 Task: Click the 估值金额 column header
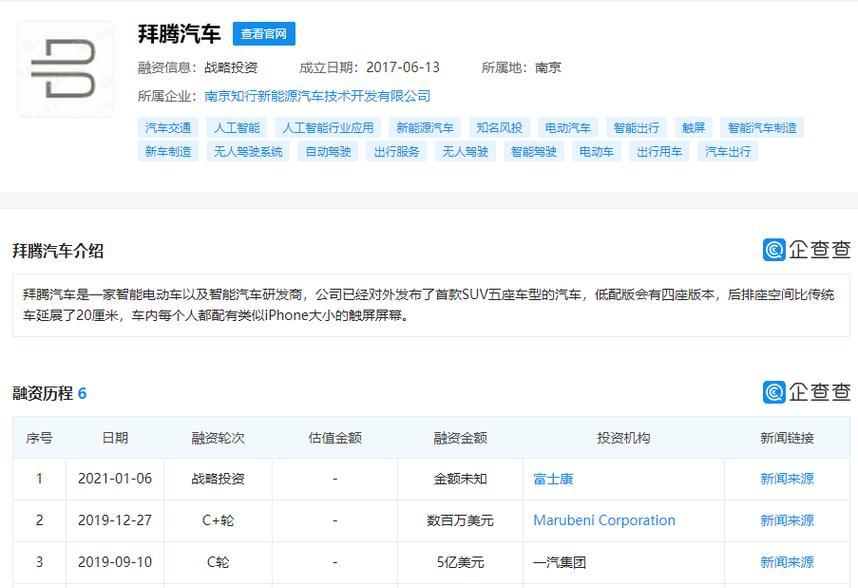(x=335, y=438)
